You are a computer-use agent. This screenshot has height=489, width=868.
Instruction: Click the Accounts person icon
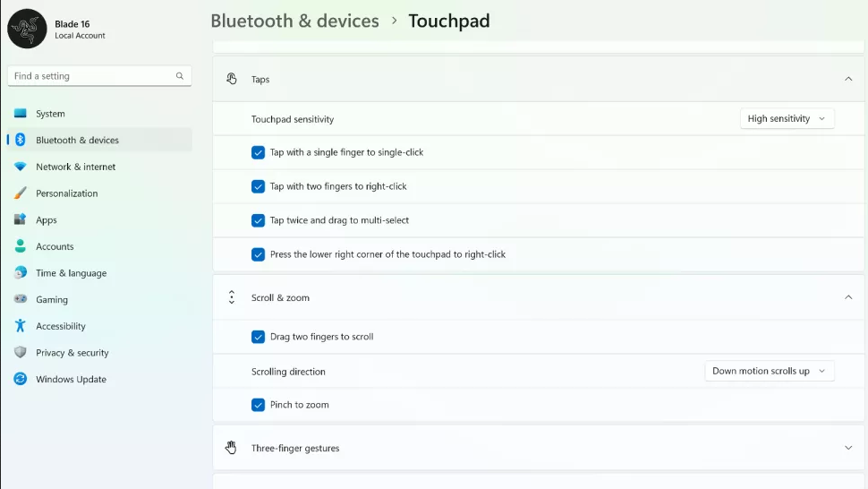(x=21, y=246)
